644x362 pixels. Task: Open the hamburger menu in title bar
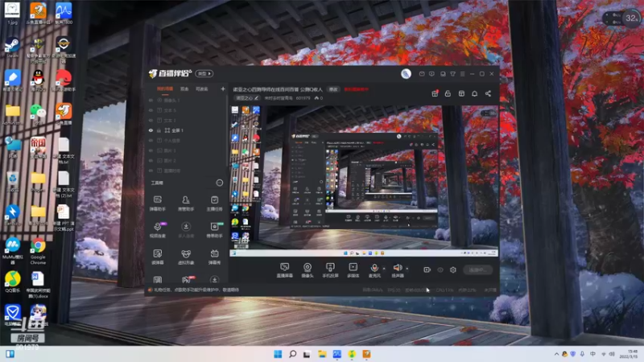(x=462, y=74)
